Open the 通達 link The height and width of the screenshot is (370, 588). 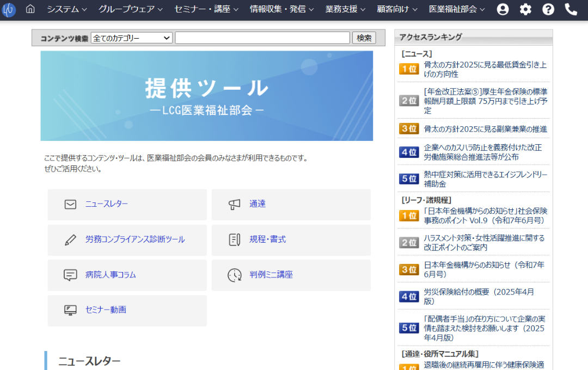pyautogui.click(x=258, y=204)
